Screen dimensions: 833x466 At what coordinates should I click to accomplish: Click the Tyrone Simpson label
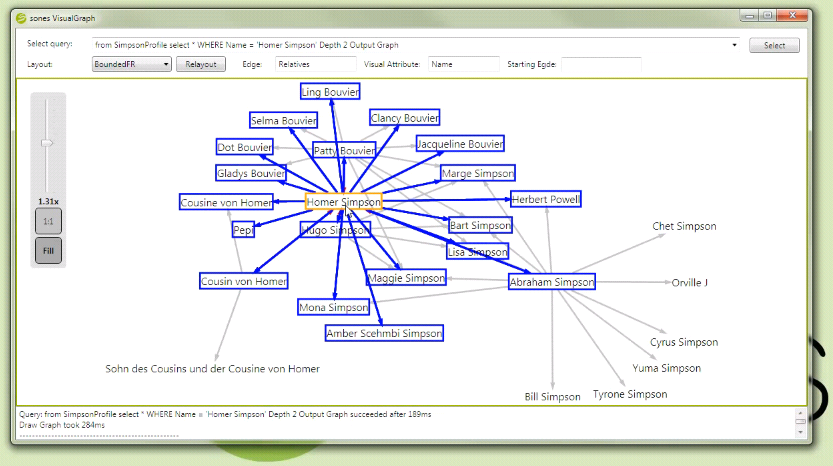(630, 394)
